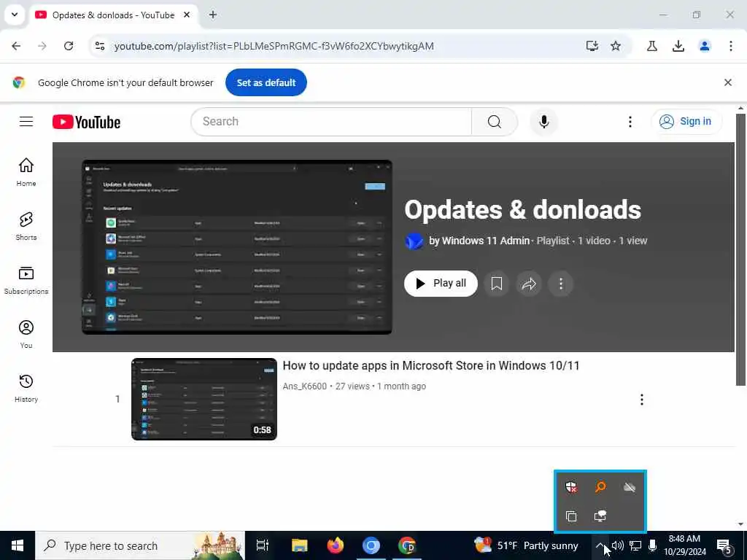Open the large playlist cover thumbnail

[237, 247]
